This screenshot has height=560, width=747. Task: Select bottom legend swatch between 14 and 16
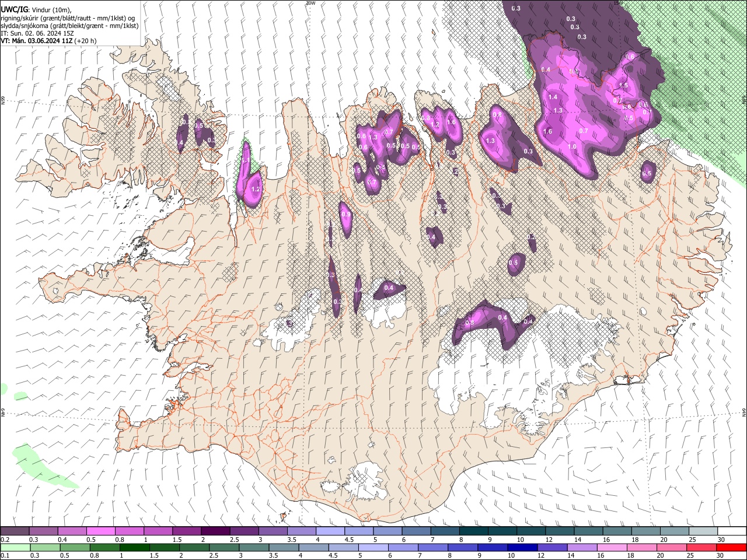tap(581, 547)
